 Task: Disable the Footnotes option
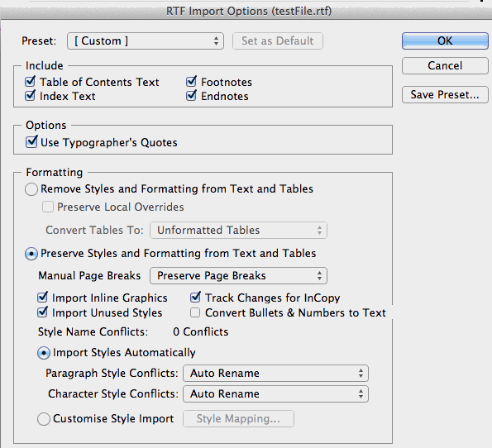pos(191,82)
